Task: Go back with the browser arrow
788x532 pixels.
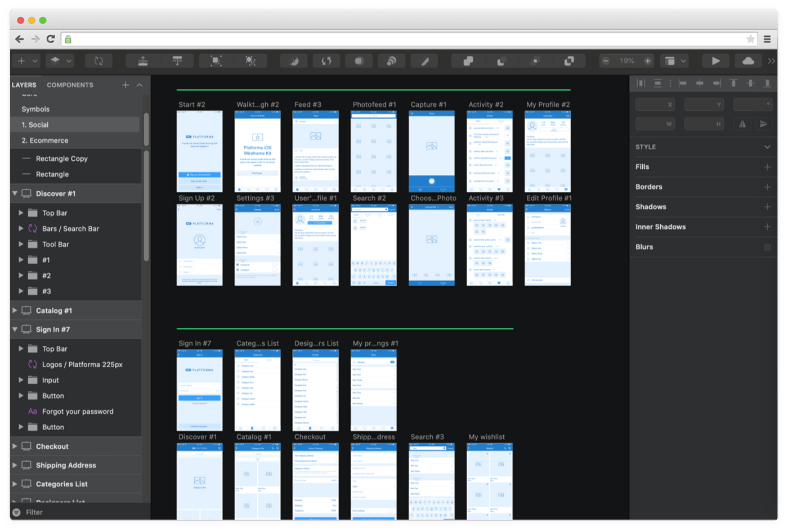Action: click(20, 39)
